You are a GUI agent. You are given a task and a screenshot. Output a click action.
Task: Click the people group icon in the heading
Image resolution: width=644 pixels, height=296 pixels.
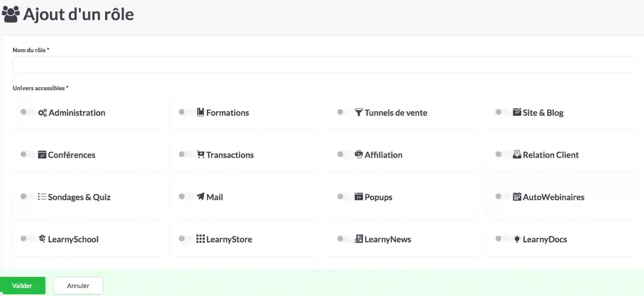point(11,14)
